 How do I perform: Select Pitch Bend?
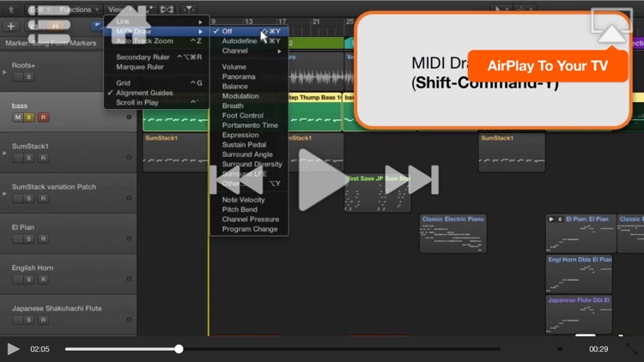tap(249, 209)
